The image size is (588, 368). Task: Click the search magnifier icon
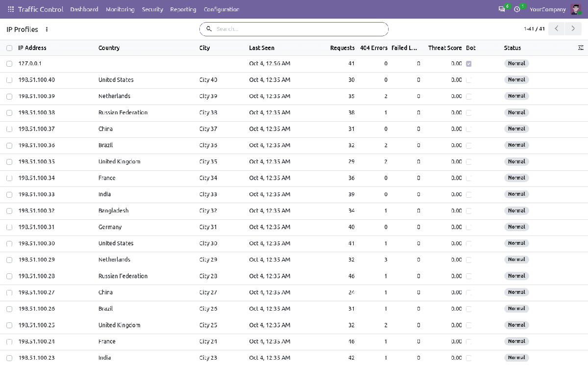point(209,29)
